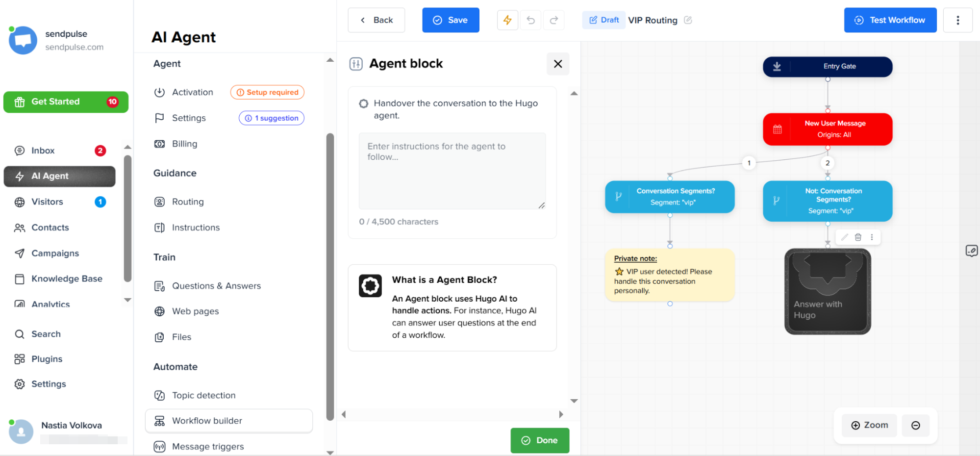Open the top-right vertical ellipsis menu

(958, 20)
